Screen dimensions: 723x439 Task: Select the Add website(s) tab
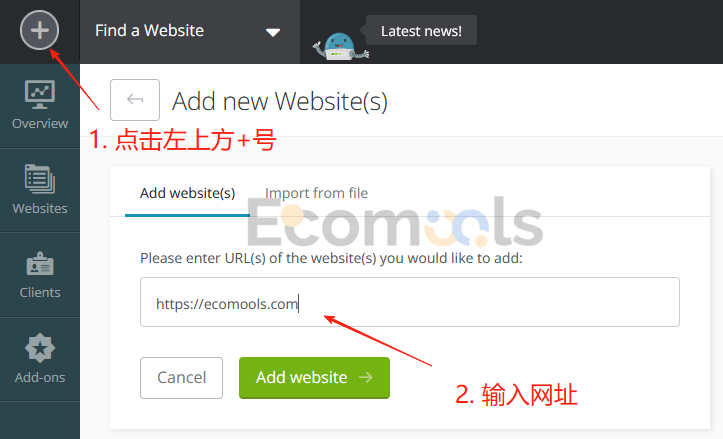(x=187, y=193)
